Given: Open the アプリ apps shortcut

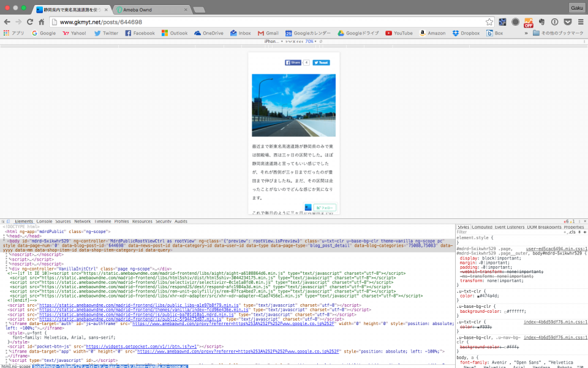Looking at the screenshot, I should [x=13, y=33].
